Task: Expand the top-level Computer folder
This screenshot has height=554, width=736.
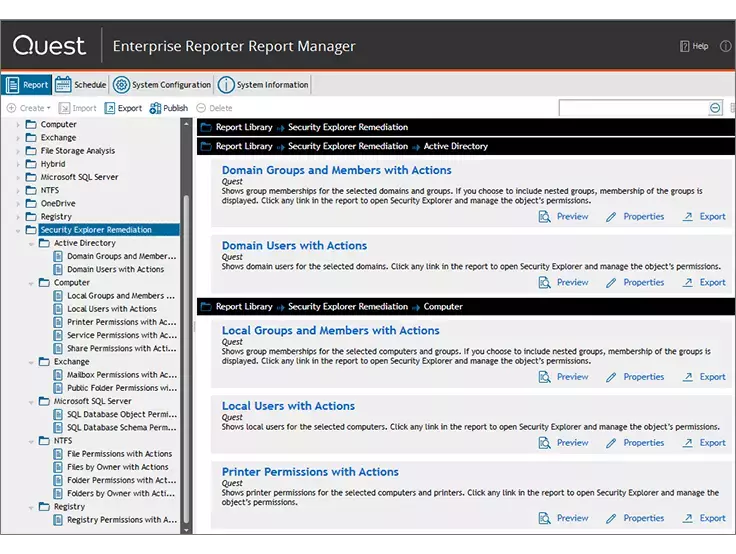Action: click(x=18, y=125)
